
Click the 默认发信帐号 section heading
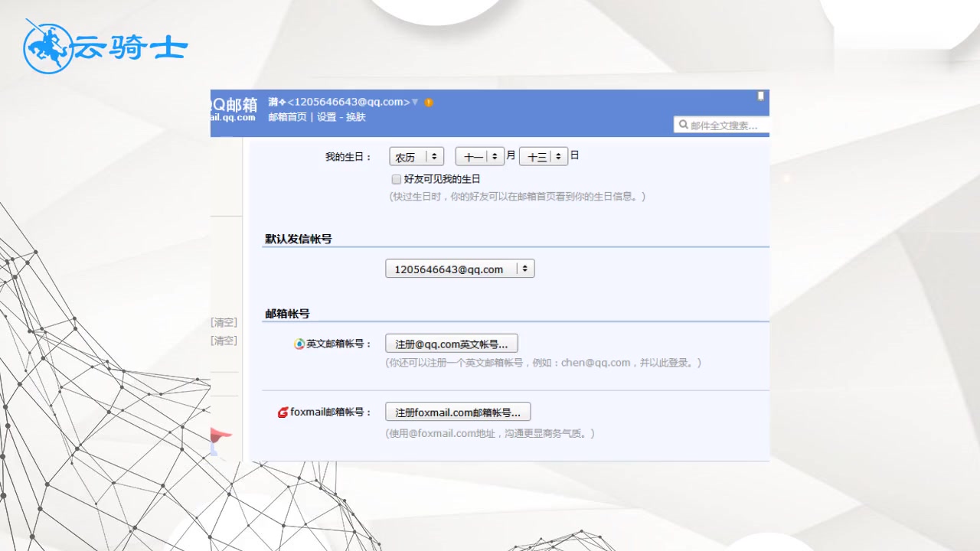pos(299,239)
